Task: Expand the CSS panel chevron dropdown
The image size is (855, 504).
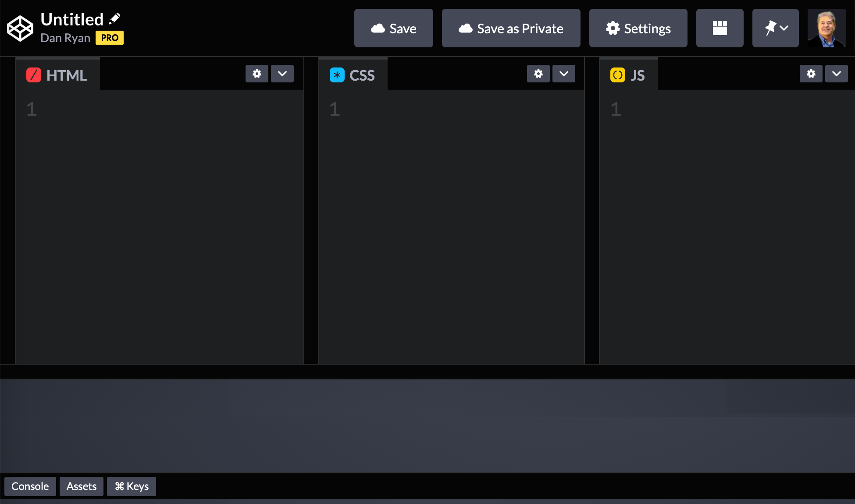Action: pyautogui.click(x=563, y=74)
